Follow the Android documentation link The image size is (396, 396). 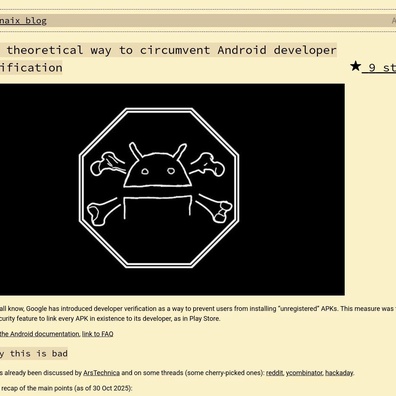[x=40, y=334]
